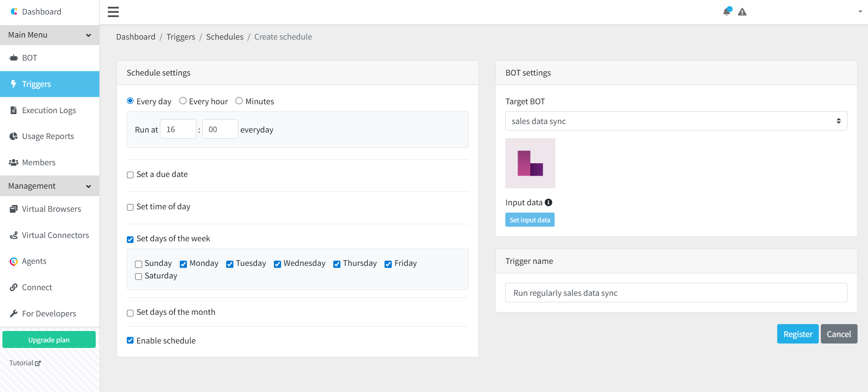Open Virtual Browsers page

[x=50, y=209]
